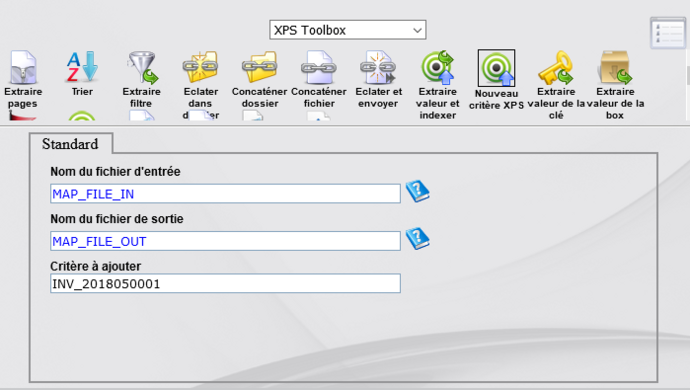Open help for the Nom du fichier d'entrée field
Image resolution: width=690 pixels, height=390 pixels.
pos(417,191)
